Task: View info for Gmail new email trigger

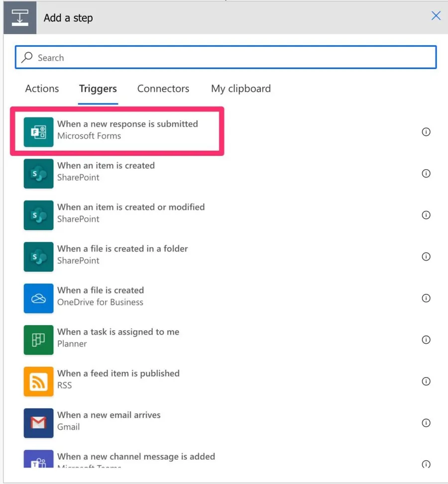Action: point(426,423)
